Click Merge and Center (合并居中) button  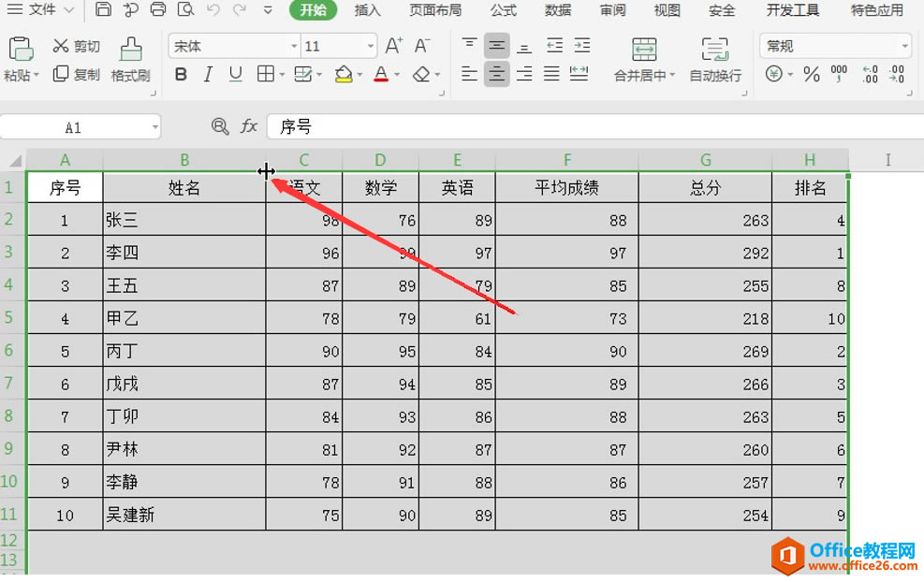coord(643,59)
